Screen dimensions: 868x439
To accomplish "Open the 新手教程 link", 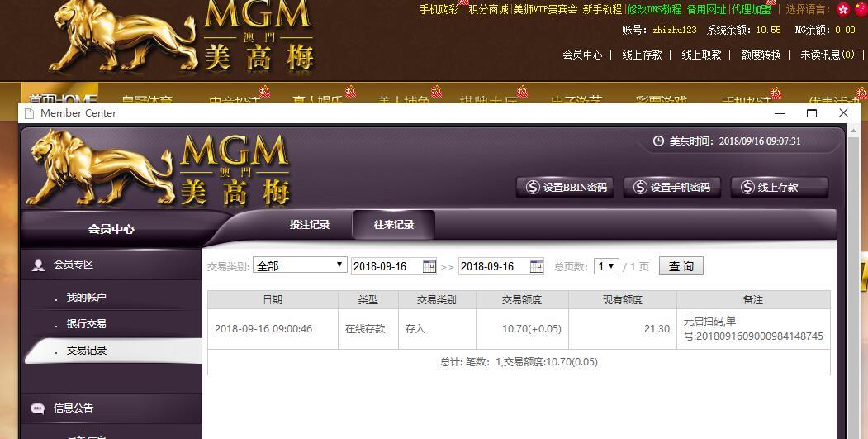I will (602, 9).
